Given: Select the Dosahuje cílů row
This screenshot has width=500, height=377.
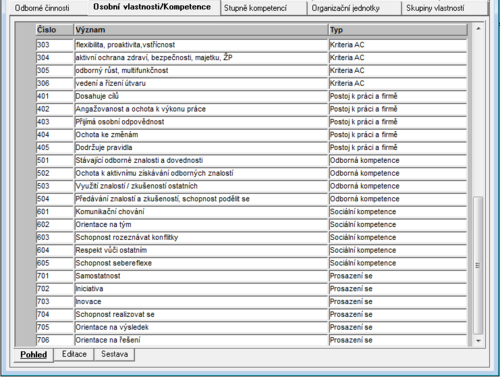Looking at the screenshot, I should [251, 96].
